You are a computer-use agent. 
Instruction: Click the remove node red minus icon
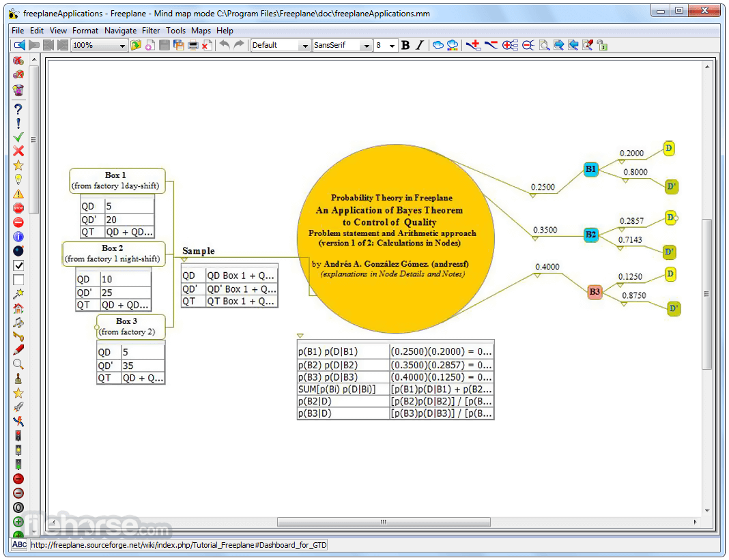[491, 44]
